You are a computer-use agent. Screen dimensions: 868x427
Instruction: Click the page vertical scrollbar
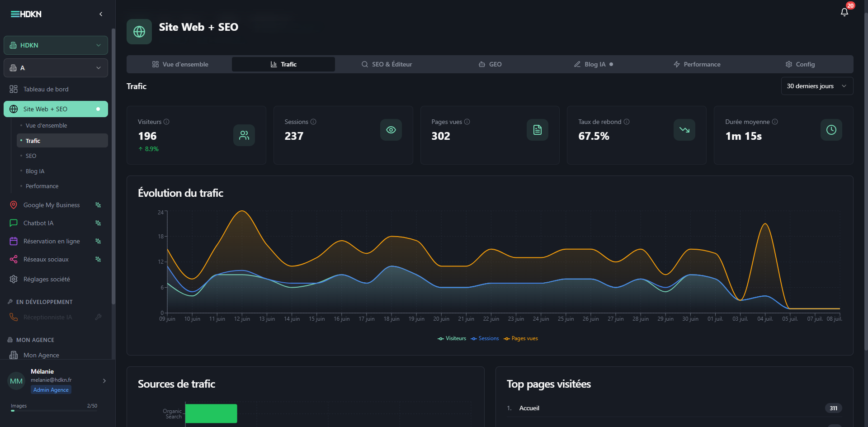point(866,181)
